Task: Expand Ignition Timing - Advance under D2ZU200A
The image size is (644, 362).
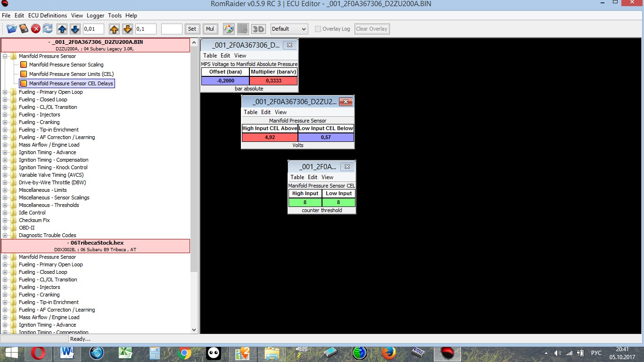Action: tap(6, 152)
